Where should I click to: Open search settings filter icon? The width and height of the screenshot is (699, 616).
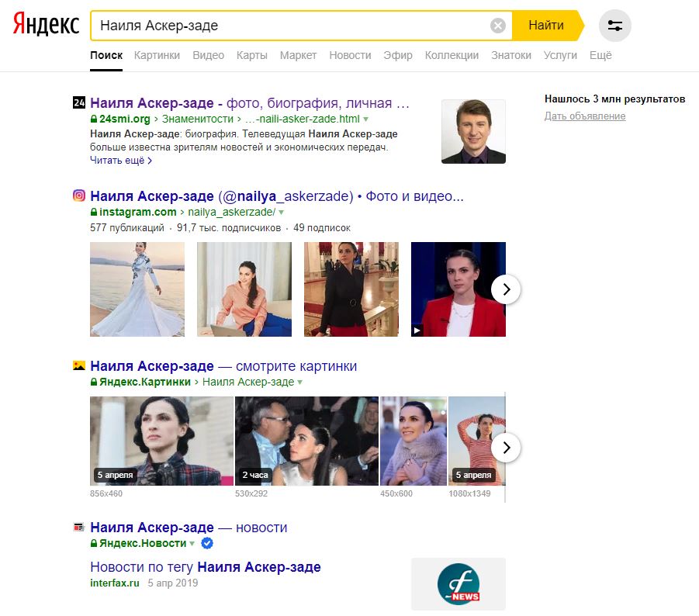click(615, 26)
